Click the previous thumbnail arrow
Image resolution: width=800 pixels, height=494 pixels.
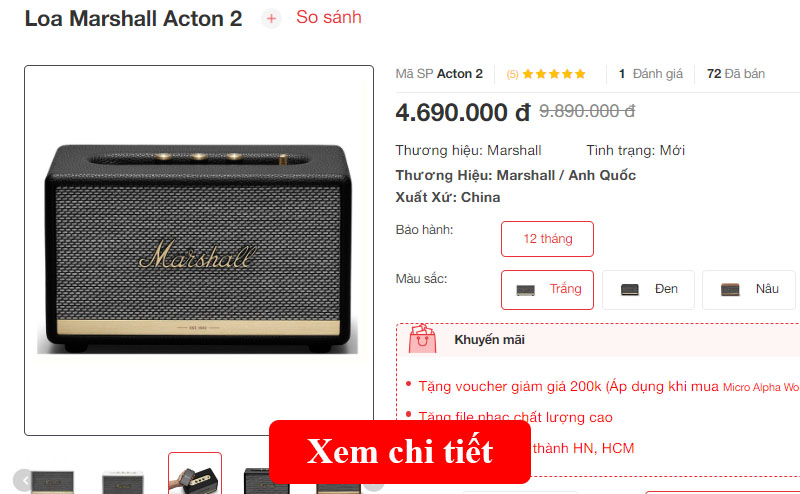(x=22, y=480)
